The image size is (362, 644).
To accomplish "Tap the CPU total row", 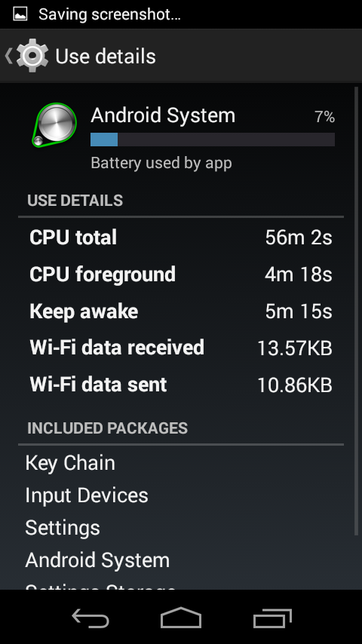I will [x=181, y=238].
